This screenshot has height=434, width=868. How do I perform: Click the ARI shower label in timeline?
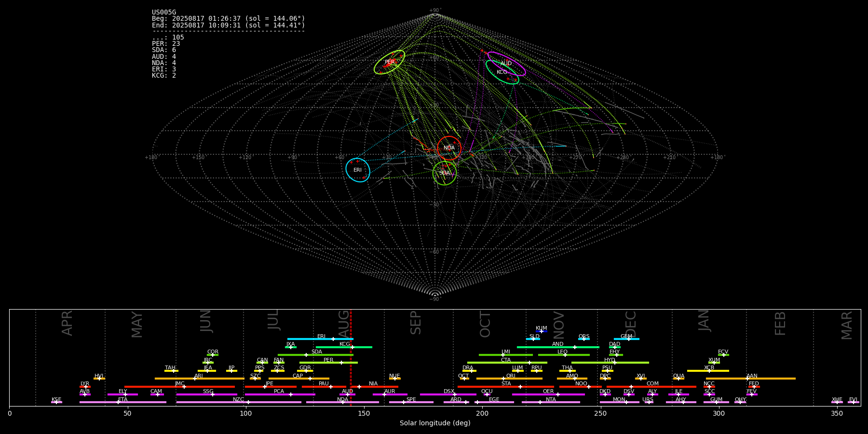pos(198,376)
